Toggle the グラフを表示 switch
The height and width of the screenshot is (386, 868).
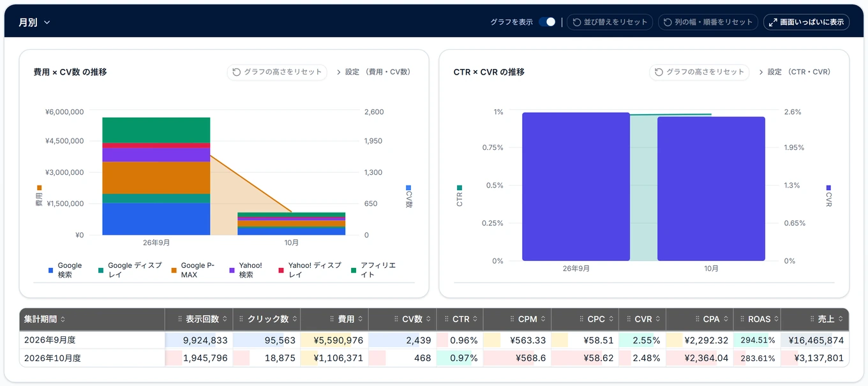click(547, 22)
